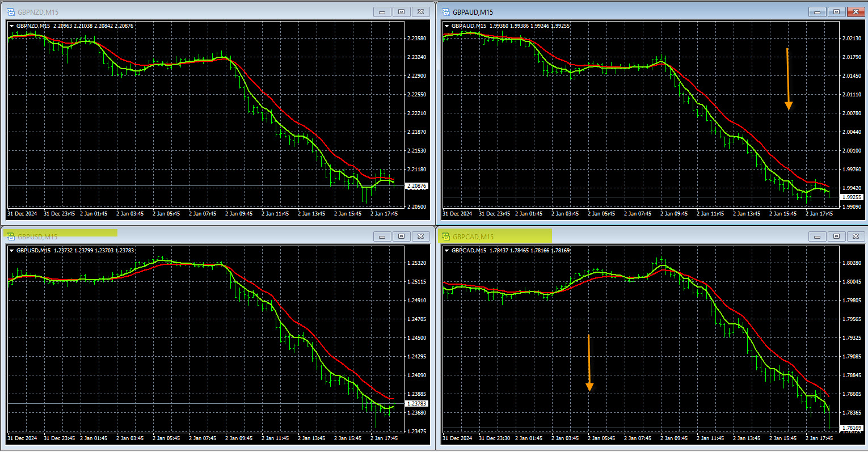The image size is (868, 452).
Task: Maximize the GBPUSD chart window
Action: click(x=401, y=236)
